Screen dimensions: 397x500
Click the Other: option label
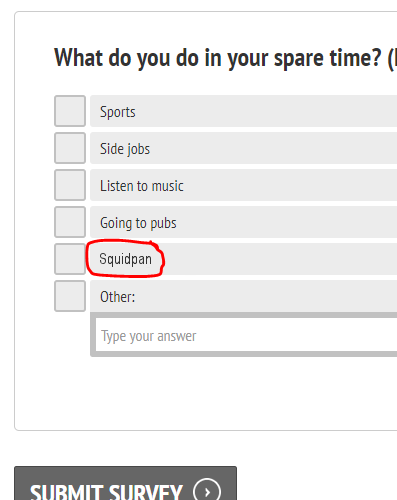[117, 297]
